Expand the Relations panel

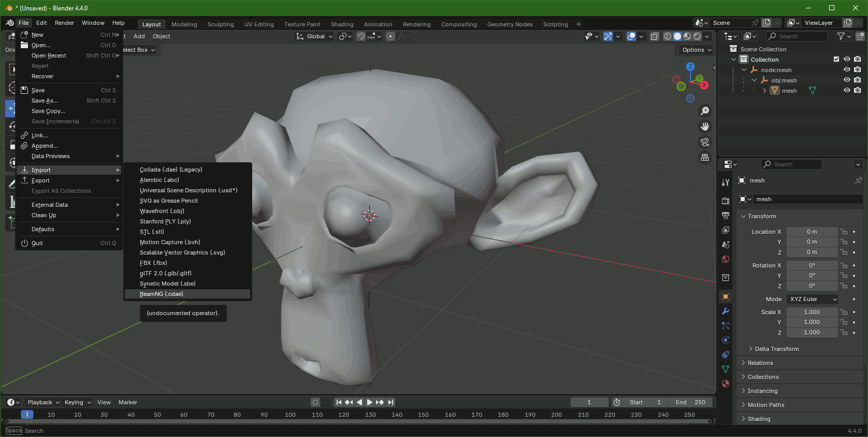tap(760, 363)
